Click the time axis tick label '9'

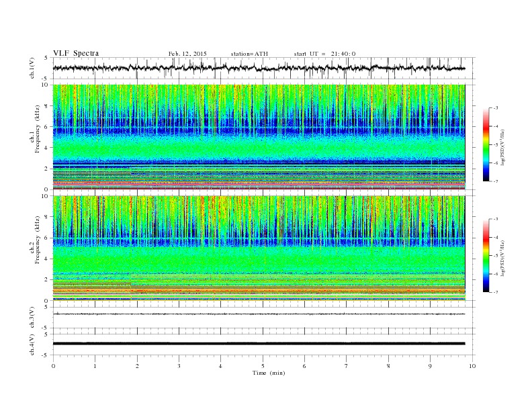(x=430, y=366)
